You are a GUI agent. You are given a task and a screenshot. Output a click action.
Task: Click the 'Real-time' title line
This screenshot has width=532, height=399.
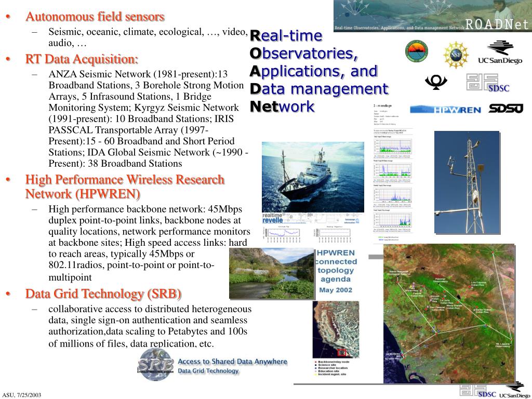pyautogui.click(x=286, y=35)
